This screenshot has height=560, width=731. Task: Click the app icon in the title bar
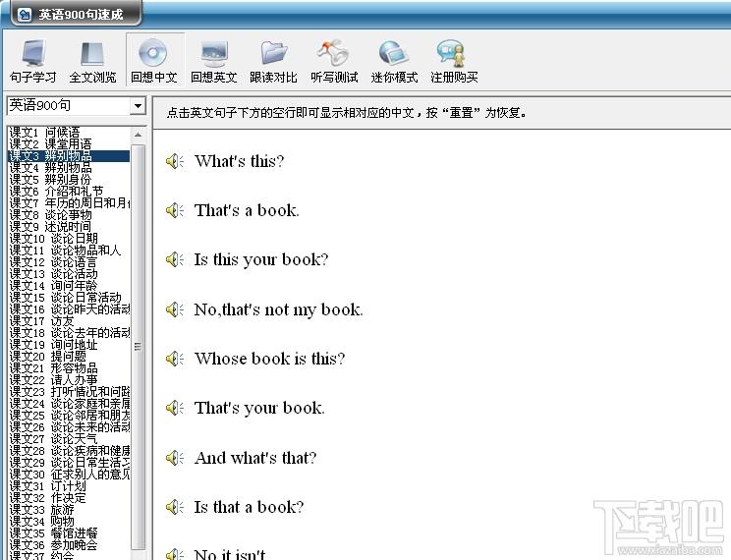click(25, 15)
